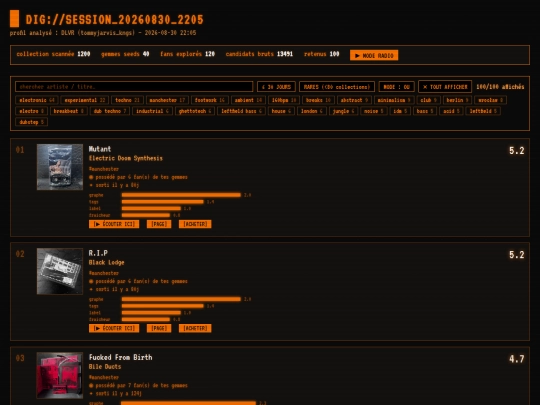Open the Mutant album cover thumbnail
Image resolution: width=540 pixels, height=405 pixels.
point(60,167)
